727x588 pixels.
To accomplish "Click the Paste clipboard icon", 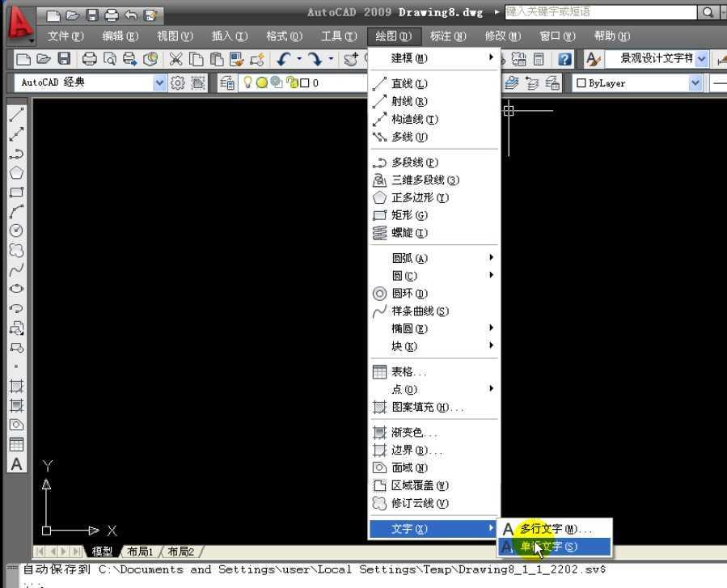I will [x=217, y=59].
